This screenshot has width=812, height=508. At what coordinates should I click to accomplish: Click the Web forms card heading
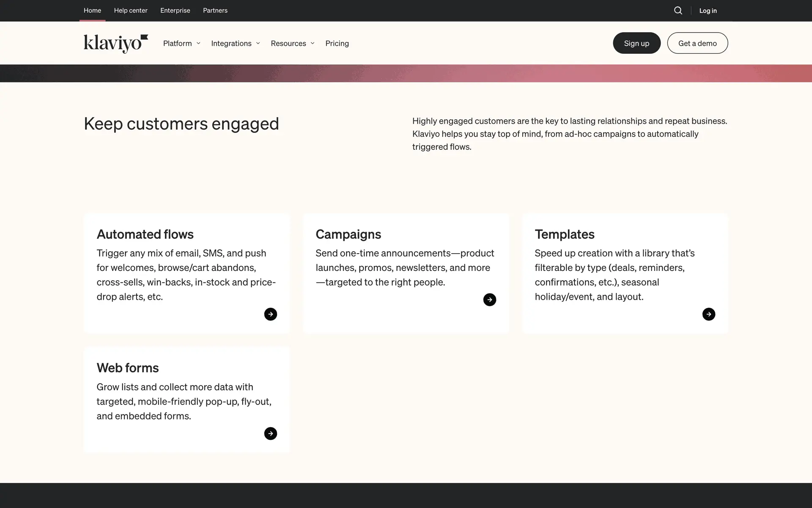[128, 368]
